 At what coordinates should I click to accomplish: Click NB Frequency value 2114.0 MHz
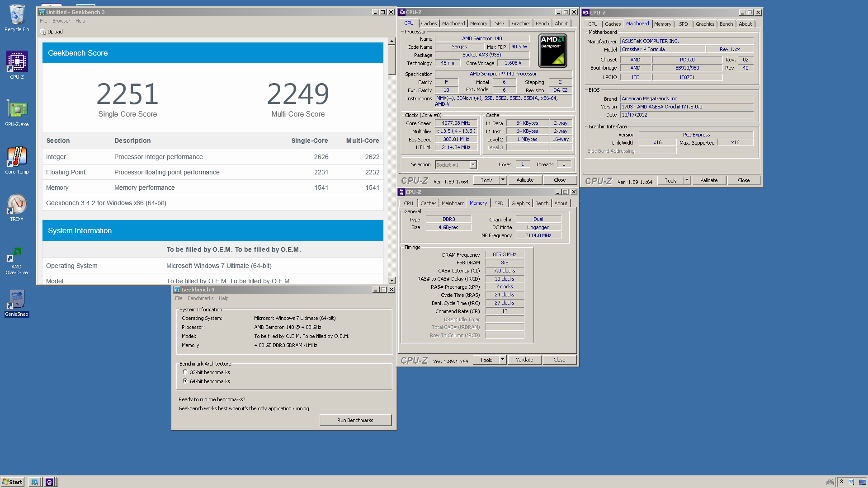538,235
